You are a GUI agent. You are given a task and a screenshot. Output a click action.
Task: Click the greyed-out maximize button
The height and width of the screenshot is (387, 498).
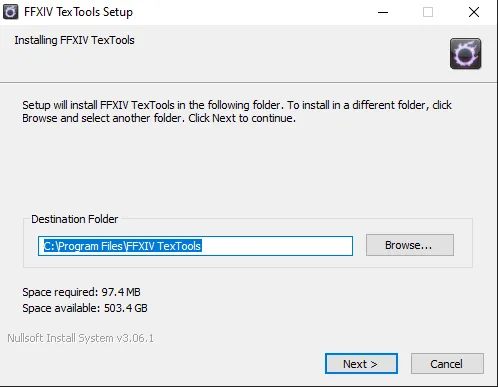(428, 12)
